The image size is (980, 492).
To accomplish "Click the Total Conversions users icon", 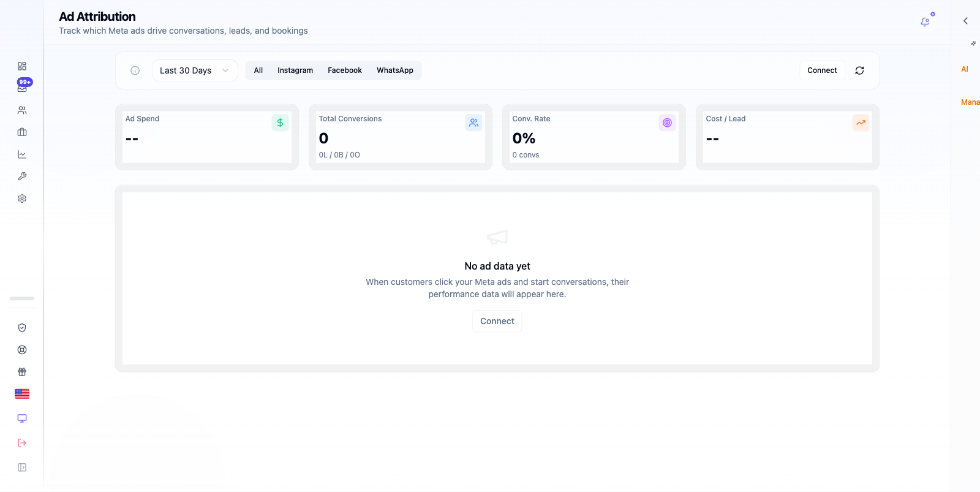I will (x=473, y=123).
